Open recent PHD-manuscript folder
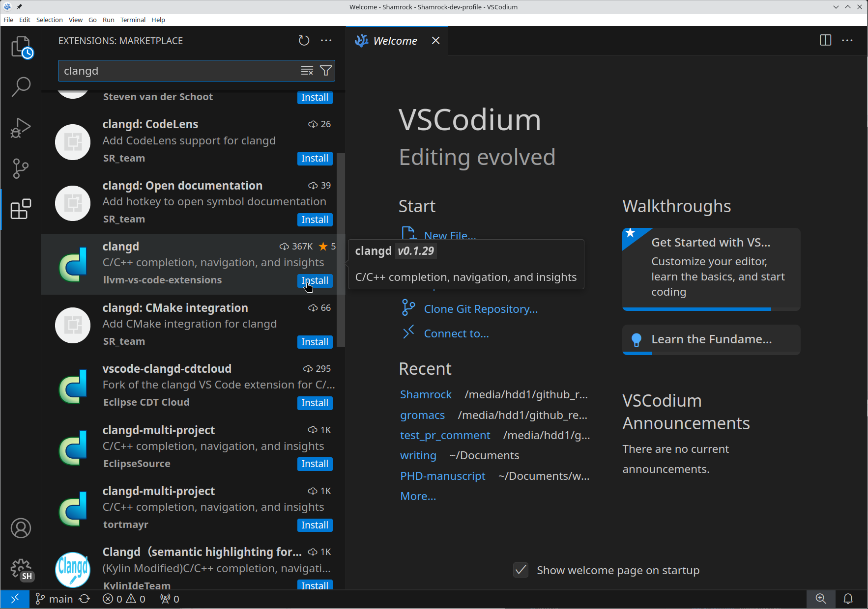 coord(442,476)
